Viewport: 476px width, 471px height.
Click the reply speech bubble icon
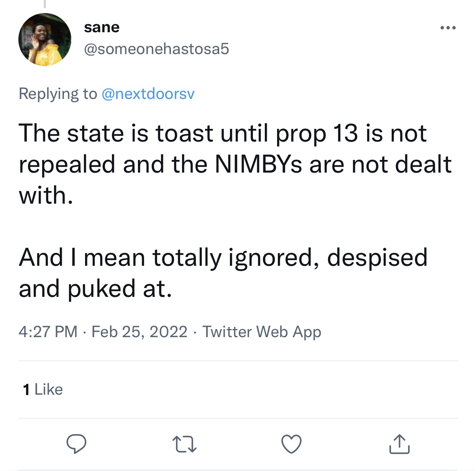coord(76,444)
